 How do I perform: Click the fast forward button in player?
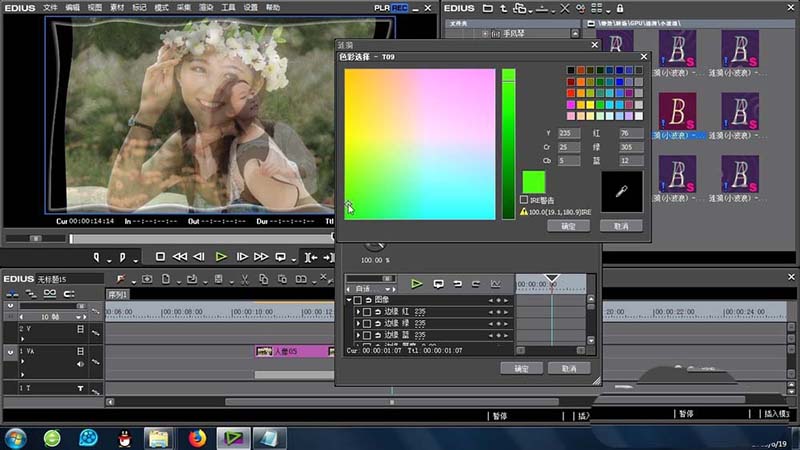261,257
